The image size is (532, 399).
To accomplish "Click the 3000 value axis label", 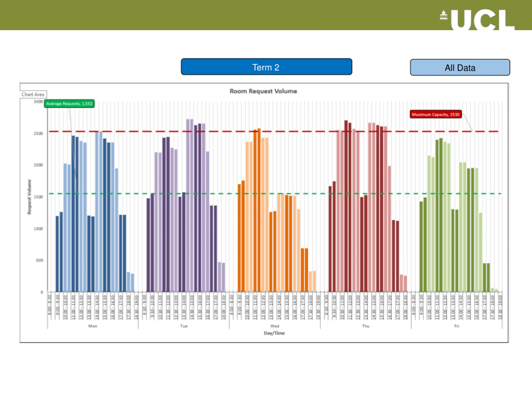I will click(x=38, y=102).
